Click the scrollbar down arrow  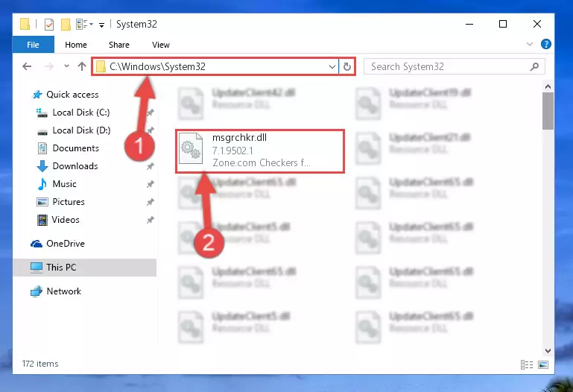tap(548, 351)
